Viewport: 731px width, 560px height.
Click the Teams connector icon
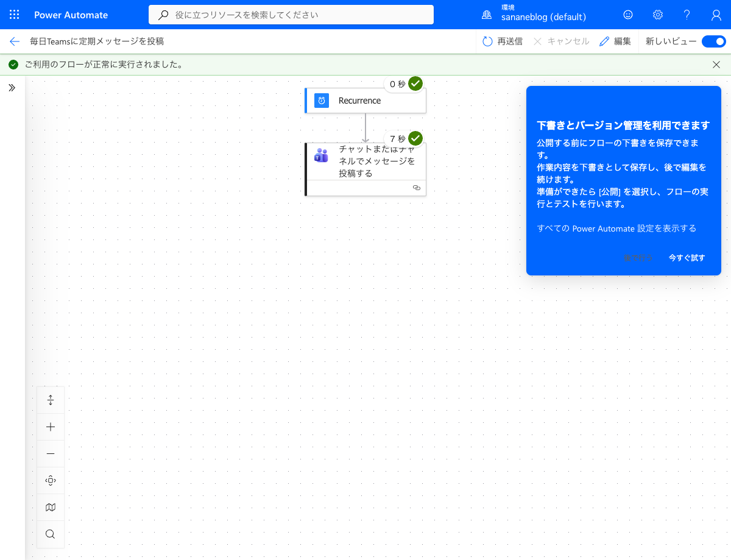[x=321, y=155]
